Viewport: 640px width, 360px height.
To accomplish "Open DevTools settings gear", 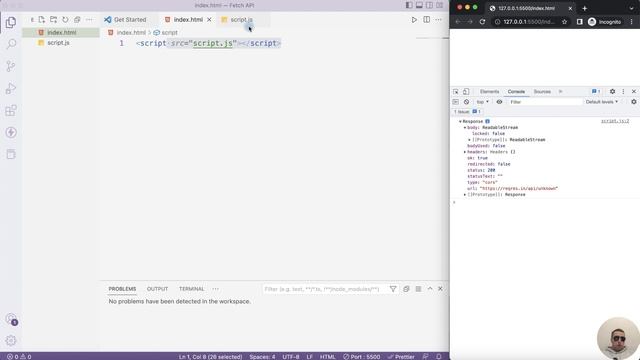I will [x=612, y=91].
